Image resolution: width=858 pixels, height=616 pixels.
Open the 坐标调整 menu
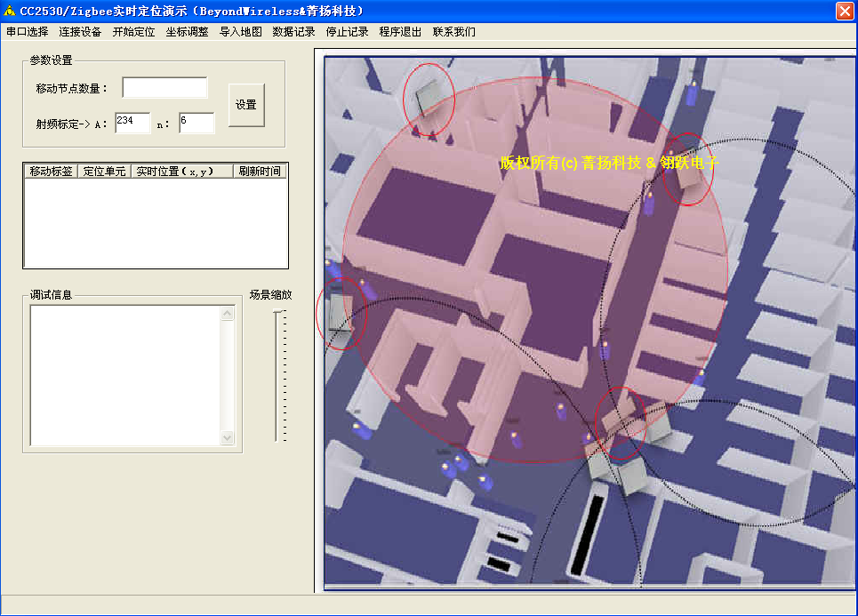coord(187,32)
